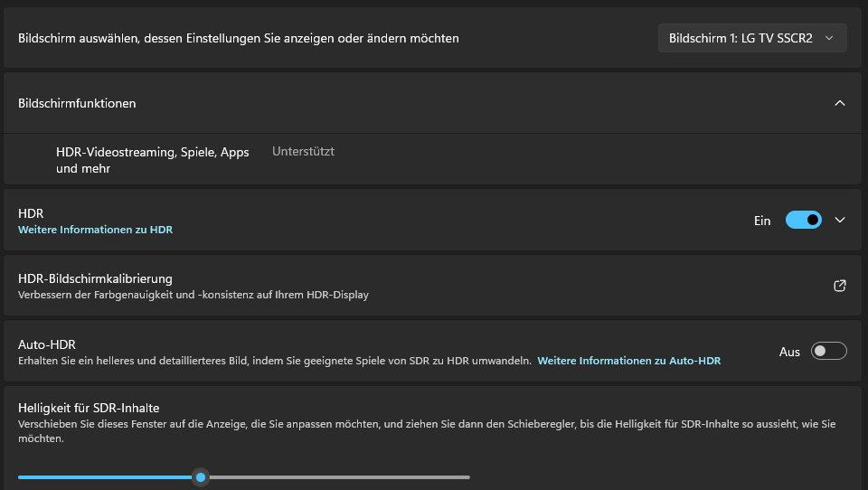The height and width of the screenshot is (490, 868).
Task: Click the 'Aus' label next to Auto-HDR
Action: click(x=789, y=352)
